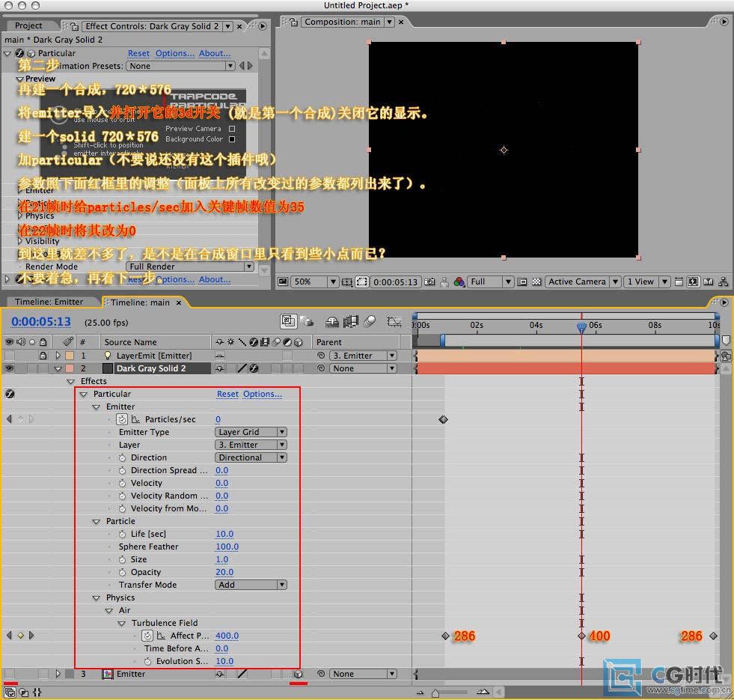
Task: Take a snapshot with the camera icon
Action: click(x=429, y=281)
